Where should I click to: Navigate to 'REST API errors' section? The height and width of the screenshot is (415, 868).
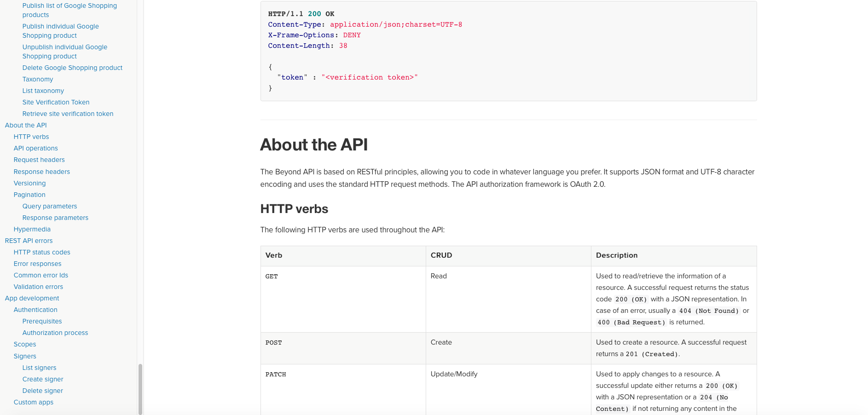pos(29,241)
